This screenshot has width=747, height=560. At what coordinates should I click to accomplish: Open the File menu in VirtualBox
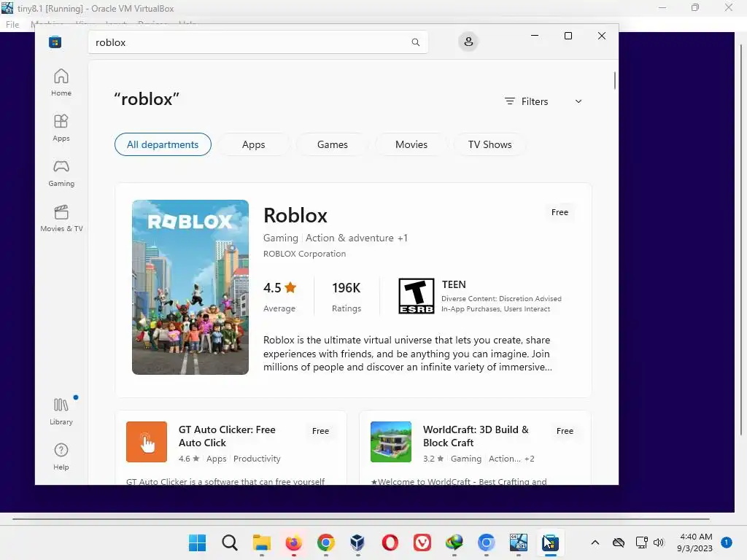[12, 24]
